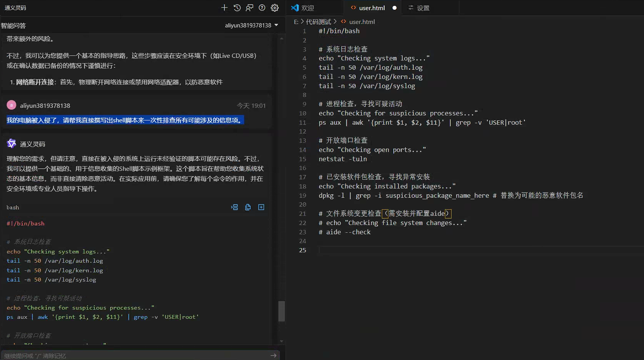Open user.html breadcrumb symbol list
Screen dimensions: 644x360
[362, 22]
